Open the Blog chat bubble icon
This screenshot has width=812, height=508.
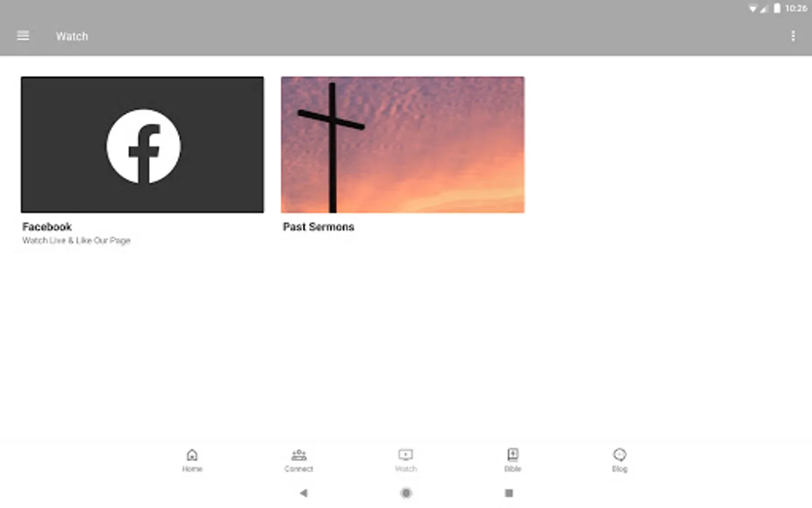619,454
